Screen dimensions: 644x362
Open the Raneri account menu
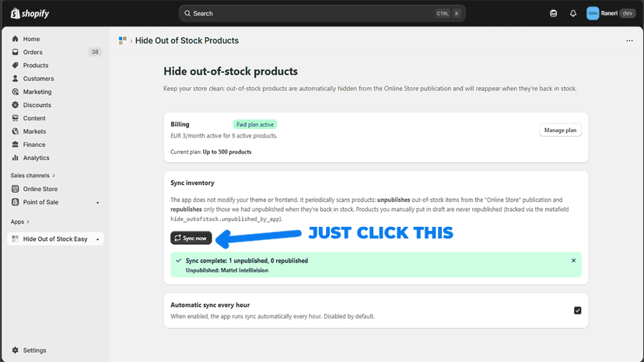click(x=611, y=13)
